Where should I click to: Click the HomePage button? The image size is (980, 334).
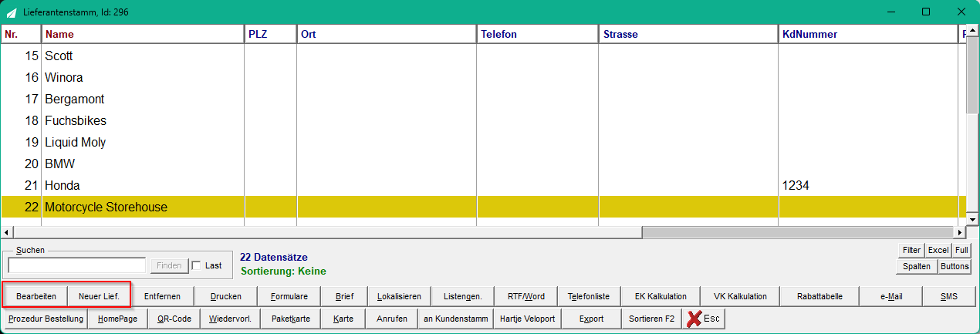tap(117, 319)
